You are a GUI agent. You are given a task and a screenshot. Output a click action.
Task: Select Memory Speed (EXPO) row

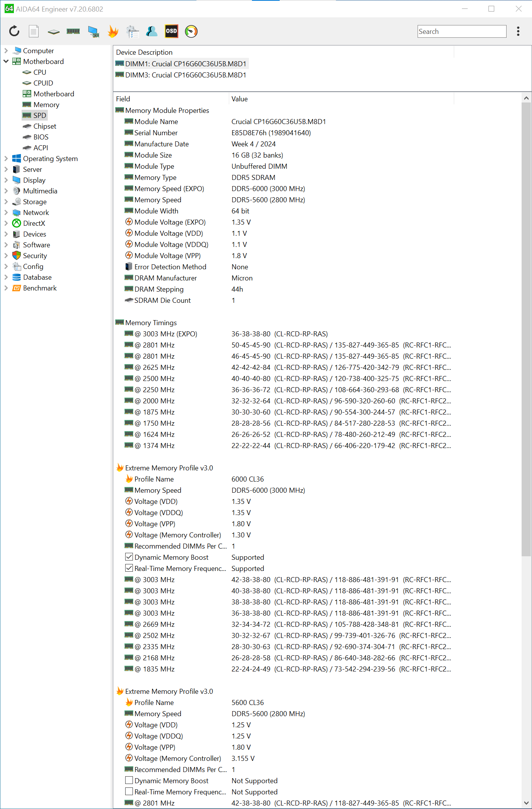284,188
